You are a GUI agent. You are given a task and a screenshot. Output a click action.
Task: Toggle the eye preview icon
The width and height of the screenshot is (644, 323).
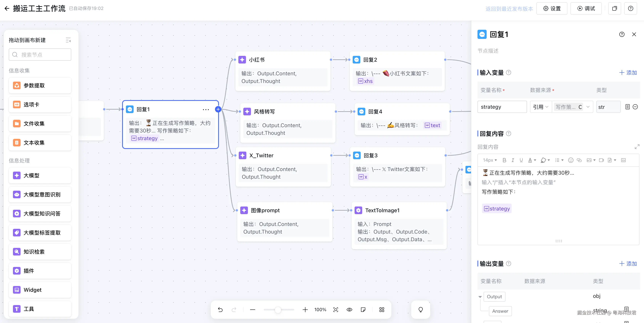pos(349,310)
